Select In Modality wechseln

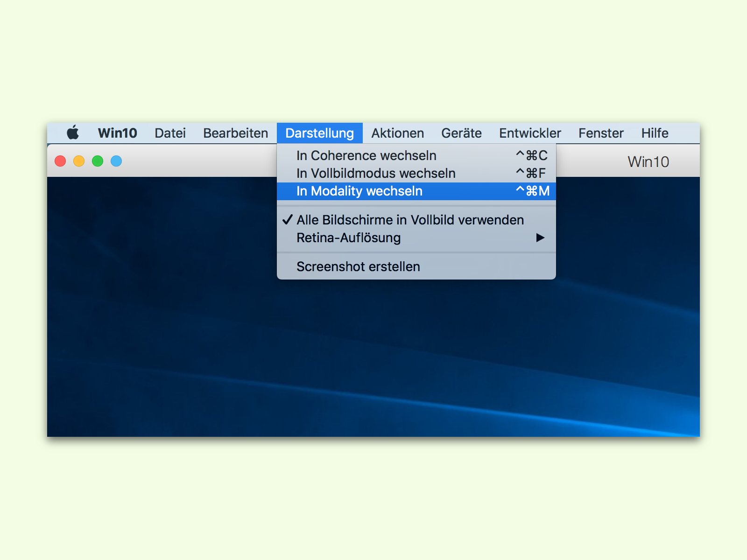tap(416, 191)
